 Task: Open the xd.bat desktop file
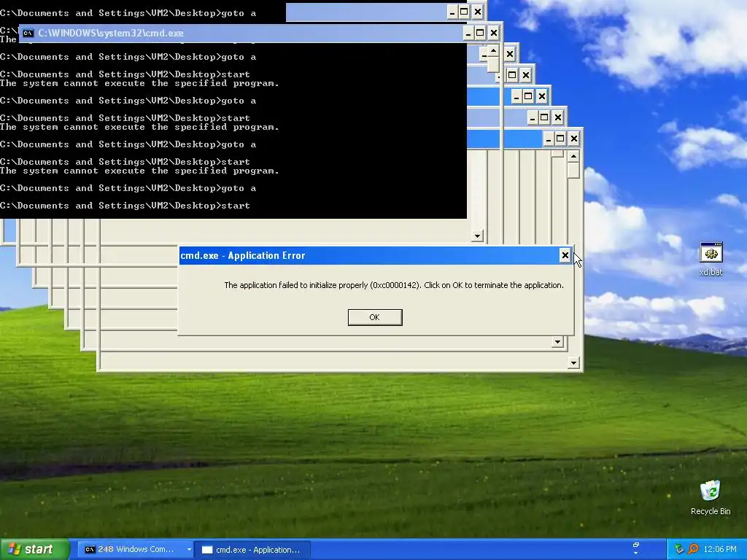(x=711, y=260)
